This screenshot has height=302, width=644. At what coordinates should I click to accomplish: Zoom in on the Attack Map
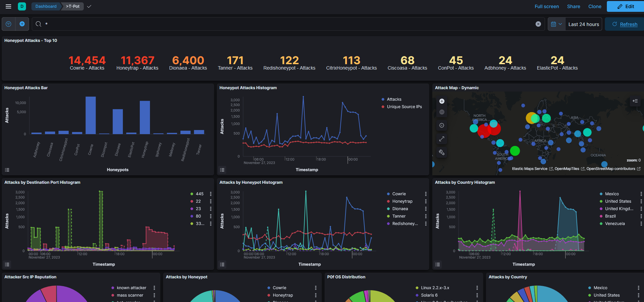click(442, 101)
